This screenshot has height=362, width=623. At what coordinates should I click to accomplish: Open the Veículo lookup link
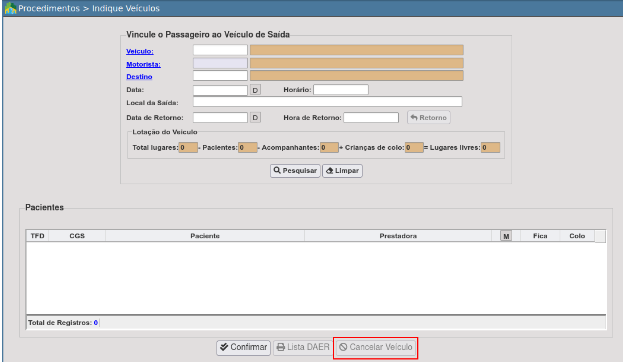[x=140, y=51]
